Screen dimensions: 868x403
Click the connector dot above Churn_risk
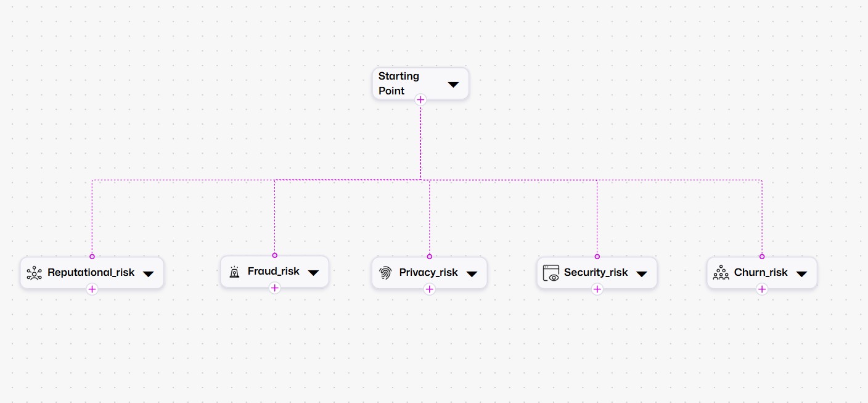point(762,256)
